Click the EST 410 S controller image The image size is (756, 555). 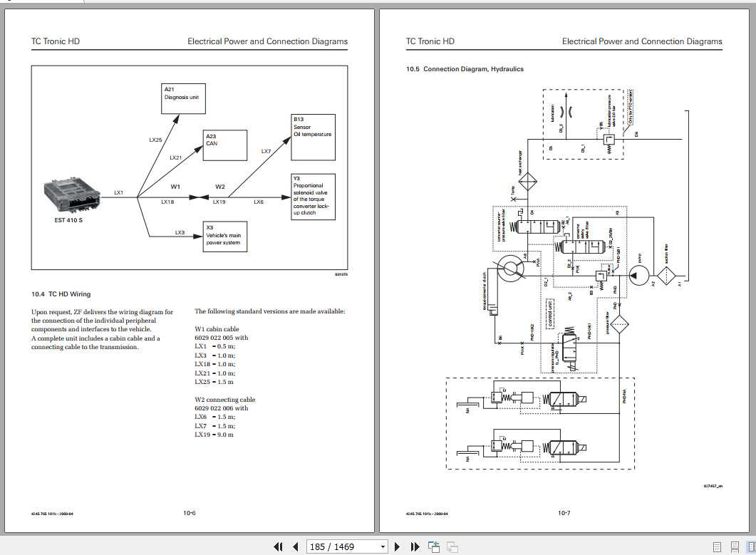tap(72, 195)
